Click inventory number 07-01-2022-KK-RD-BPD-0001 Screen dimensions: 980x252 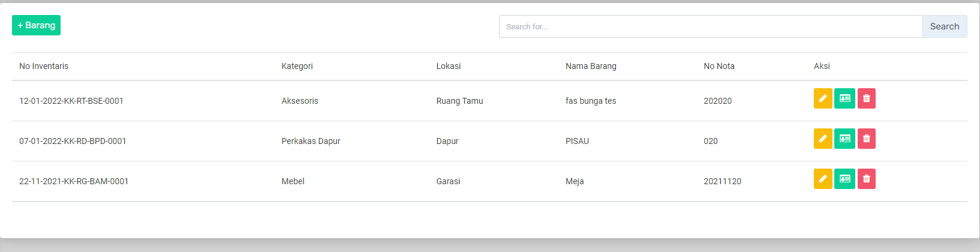tap(73, 141)
